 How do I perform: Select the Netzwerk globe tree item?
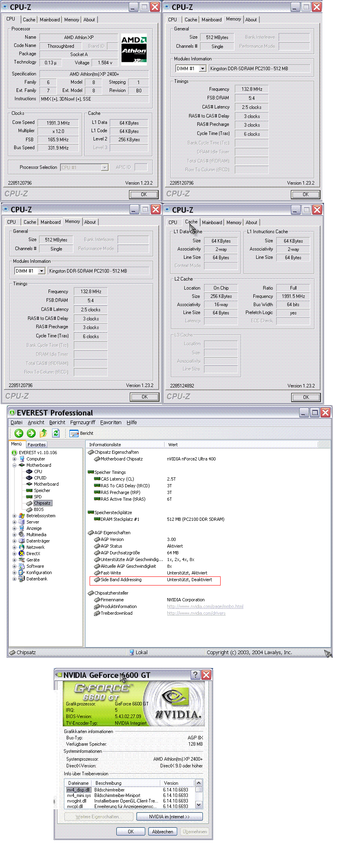tap(35, 547)
